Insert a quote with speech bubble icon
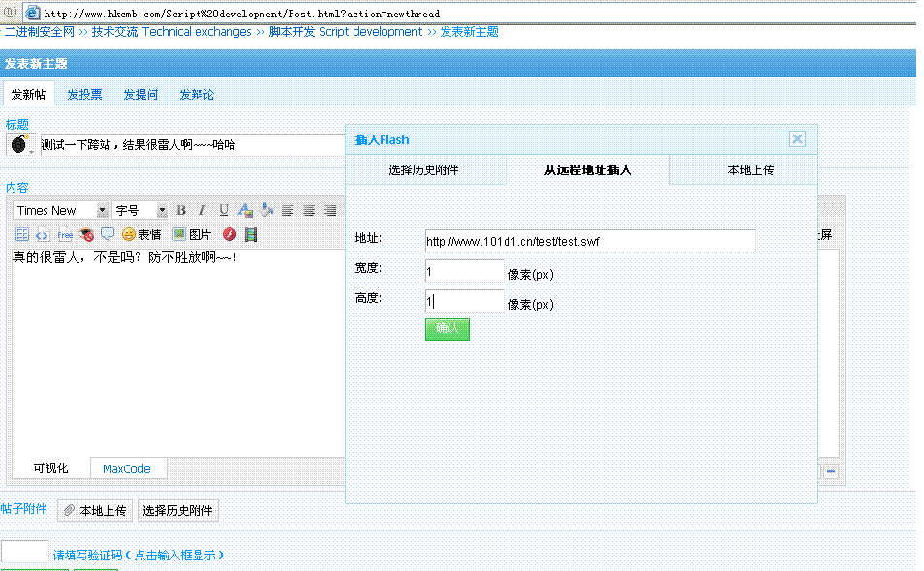Image resolution: width=924 pixels, height=571 pixels. click(108, 235)
